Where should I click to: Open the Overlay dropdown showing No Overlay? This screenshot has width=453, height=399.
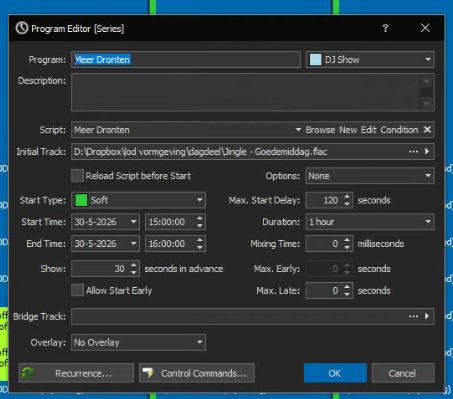pos(138,342)
